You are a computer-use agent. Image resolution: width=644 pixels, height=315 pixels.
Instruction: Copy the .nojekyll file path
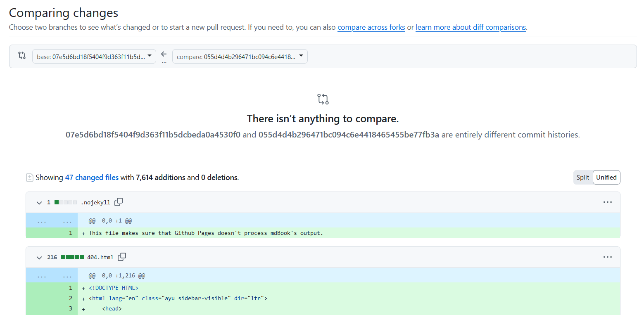click(x=119, y=202)
